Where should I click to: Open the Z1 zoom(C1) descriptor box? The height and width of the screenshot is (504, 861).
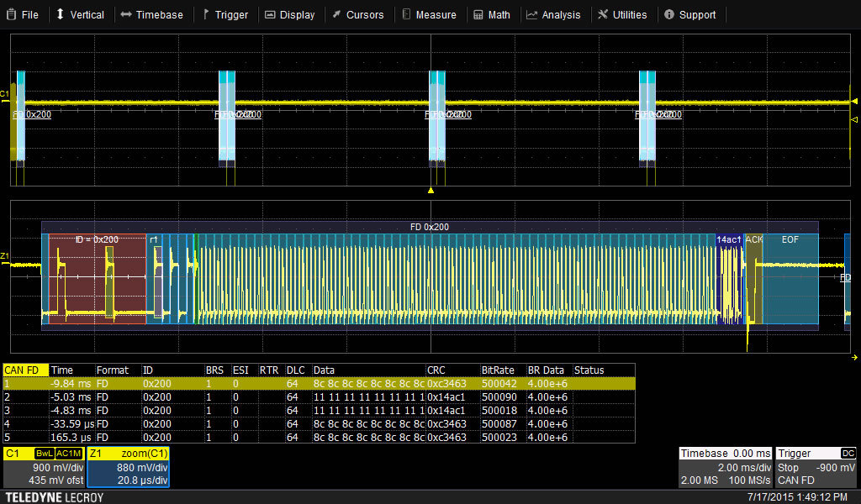128,468
